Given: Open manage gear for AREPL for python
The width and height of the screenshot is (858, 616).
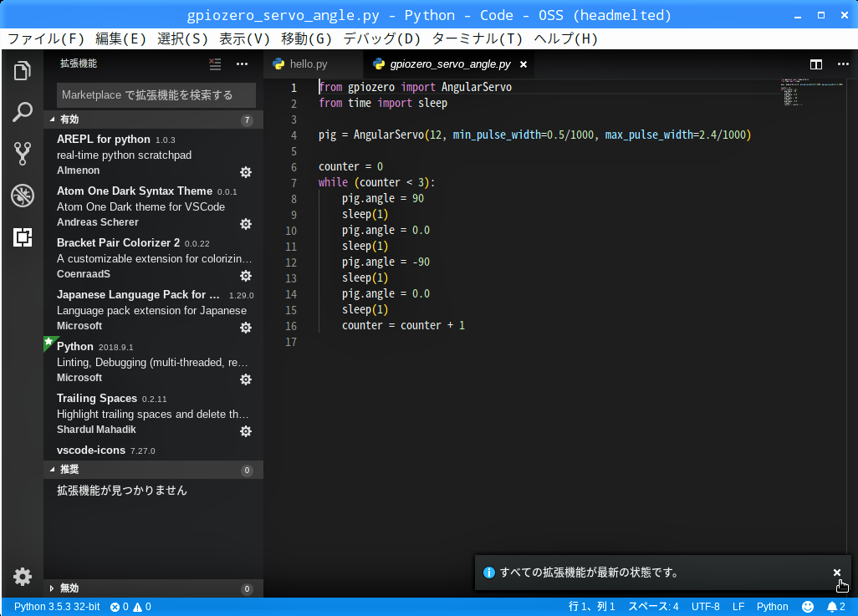Looking at the screenshot, I should [x=246, y=172].
